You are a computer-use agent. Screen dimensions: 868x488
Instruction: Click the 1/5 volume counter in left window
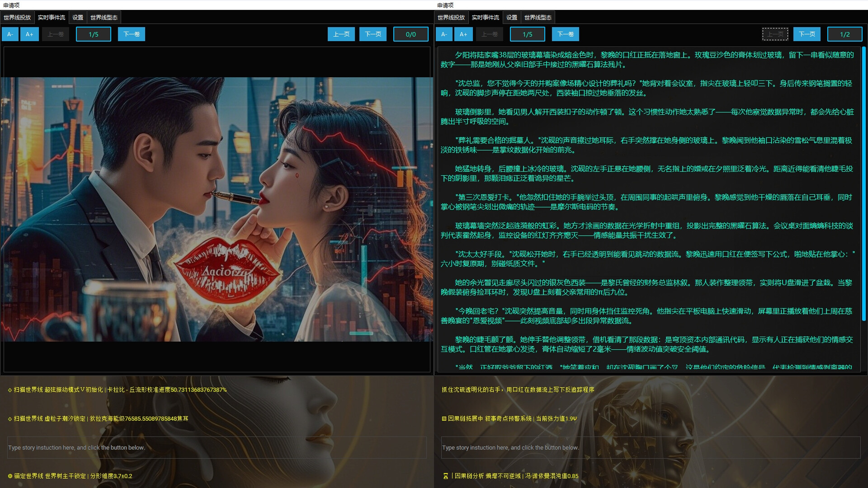[x=94, y=34]
